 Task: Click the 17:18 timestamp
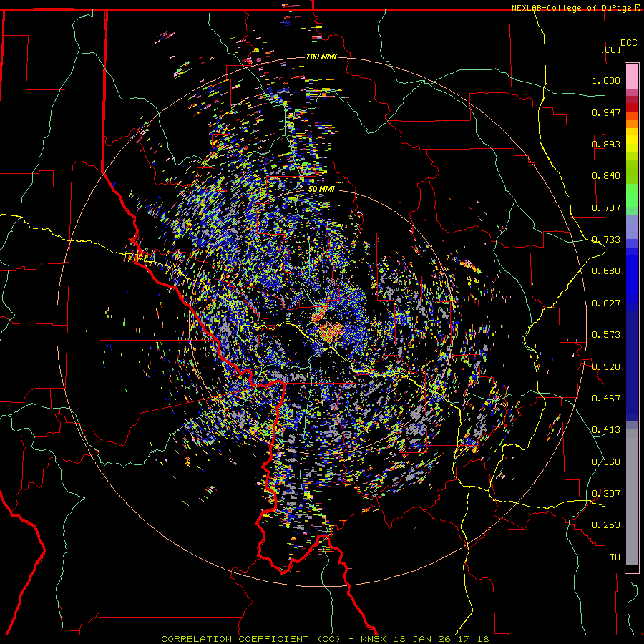point(473,639)
